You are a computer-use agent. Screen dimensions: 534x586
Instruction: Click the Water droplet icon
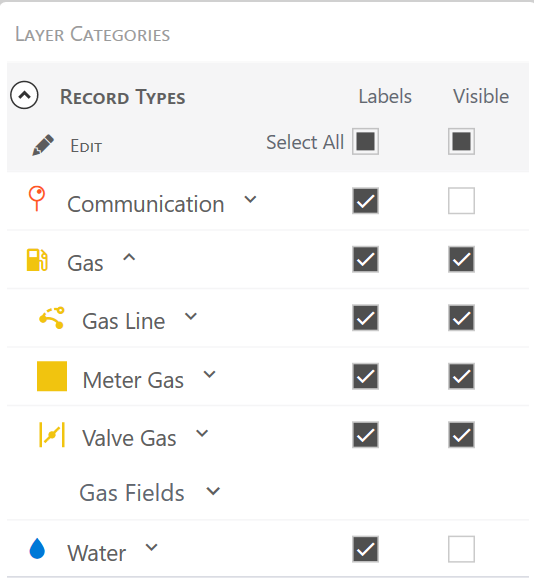[x=37, y=549]
